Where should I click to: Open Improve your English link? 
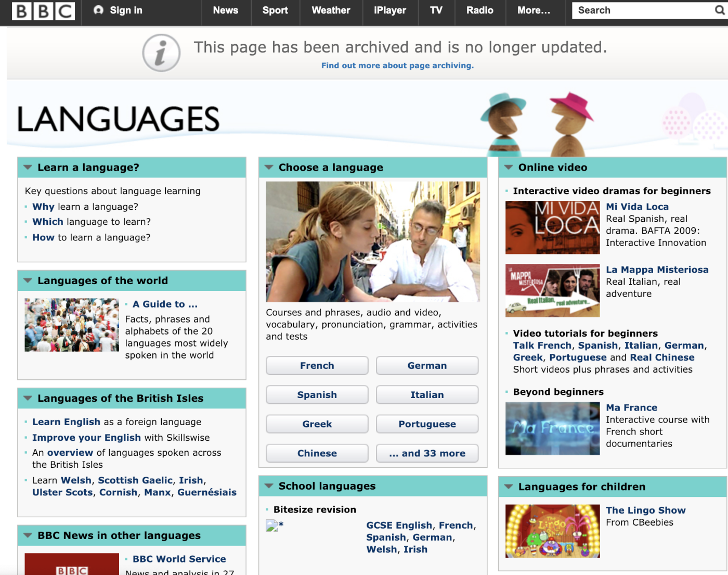pos(86,438)
